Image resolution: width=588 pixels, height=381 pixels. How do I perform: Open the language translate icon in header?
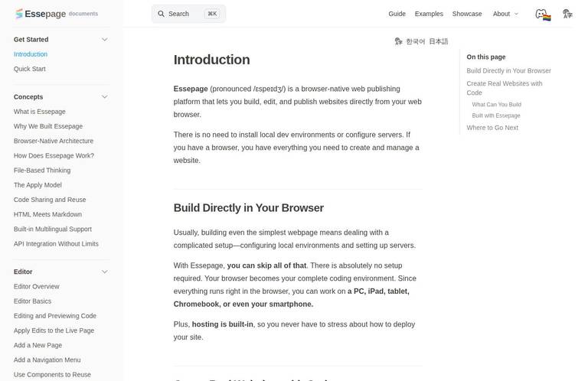[567, 14]
